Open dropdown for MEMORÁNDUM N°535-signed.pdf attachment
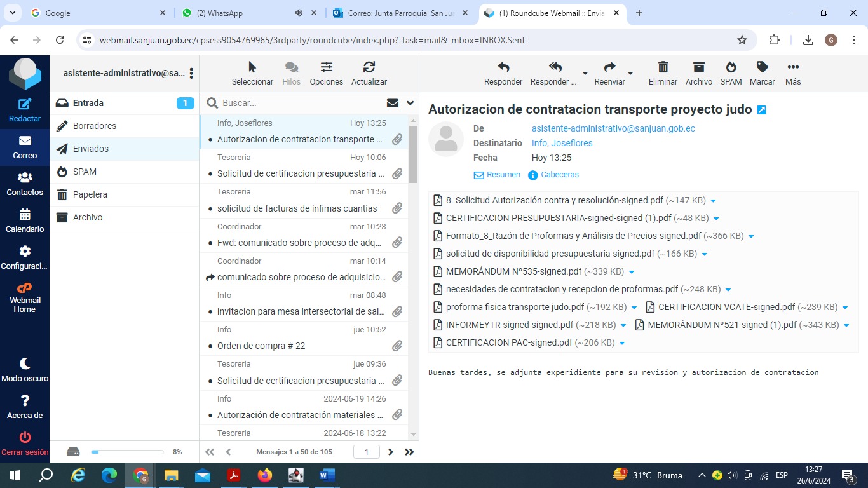Screen dimensions: 868x488 632,272
